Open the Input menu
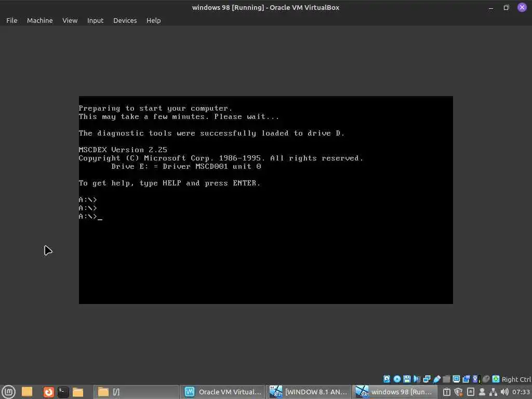Viewport: 532px width, 399px height. (95, 20)
